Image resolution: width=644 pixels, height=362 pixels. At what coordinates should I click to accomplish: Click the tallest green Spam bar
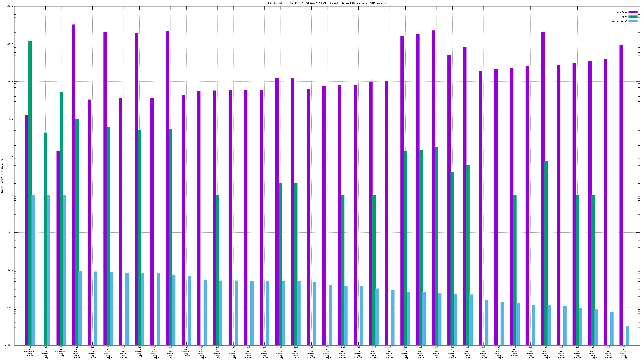point(30,180)
